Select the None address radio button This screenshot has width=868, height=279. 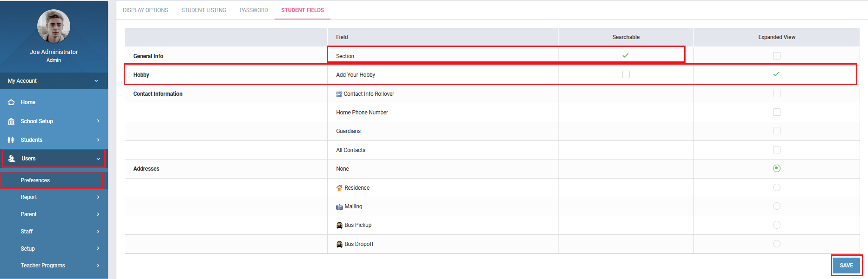pyautogui.click(x=777, y=168)
